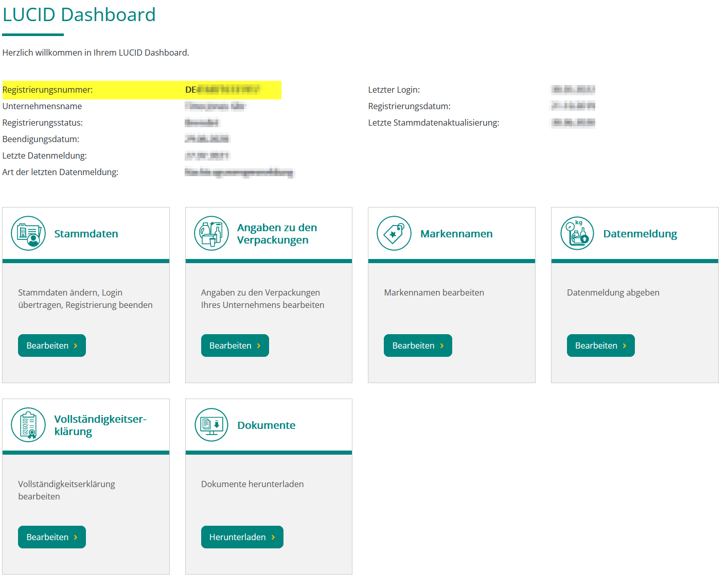Click the Dokumente download icon
The image size is (728, 587).
pos(211,425)
